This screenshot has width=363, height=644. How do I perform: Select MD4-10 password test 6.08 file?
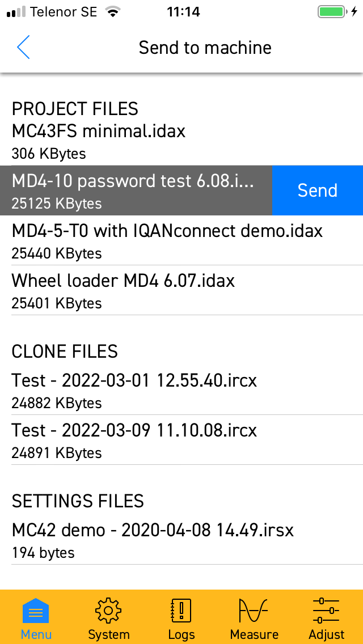coord(136,190)
